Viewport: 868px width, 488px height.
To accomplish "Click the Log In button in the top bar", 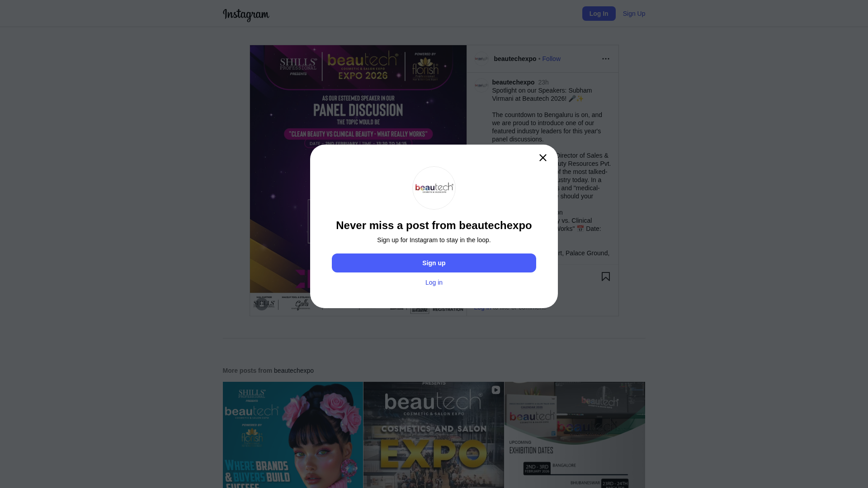I will point(599,14).
